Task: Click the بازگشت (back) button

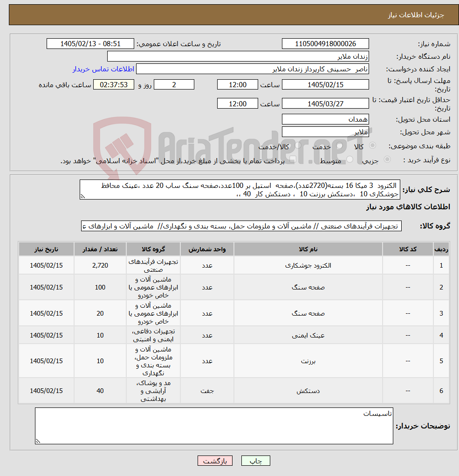Action: 215,461
